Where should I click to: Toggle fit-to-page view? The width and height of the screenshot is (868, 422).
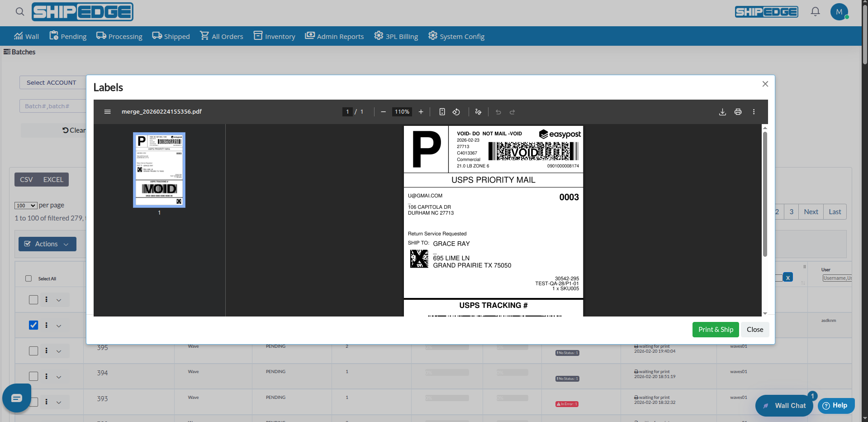pos(442,112)
